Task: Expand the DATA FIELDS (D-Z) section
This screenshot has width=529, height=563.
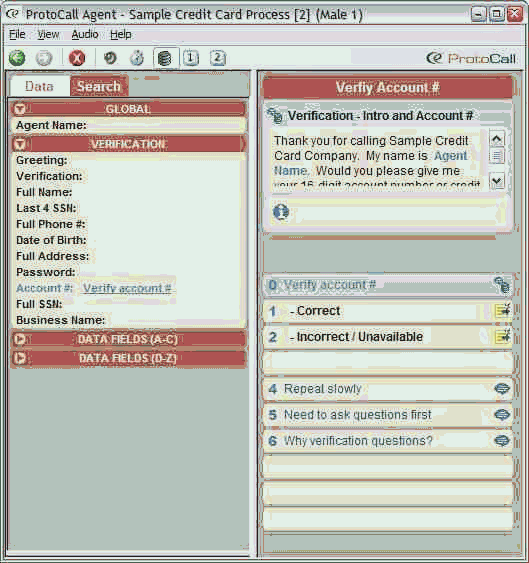Action: 19,358
